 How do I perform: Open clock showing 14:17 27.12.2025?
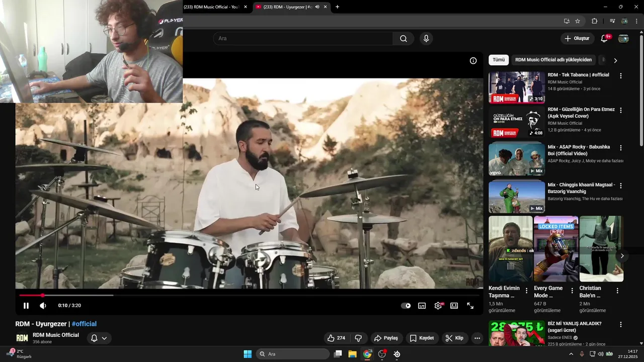click(x=628, y=354)
